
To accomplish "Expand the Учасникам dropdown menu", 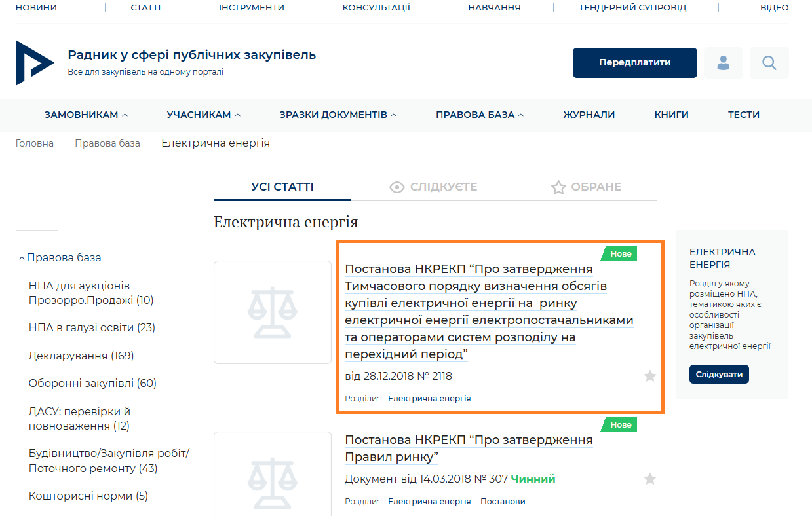I will tap(203, 115).
